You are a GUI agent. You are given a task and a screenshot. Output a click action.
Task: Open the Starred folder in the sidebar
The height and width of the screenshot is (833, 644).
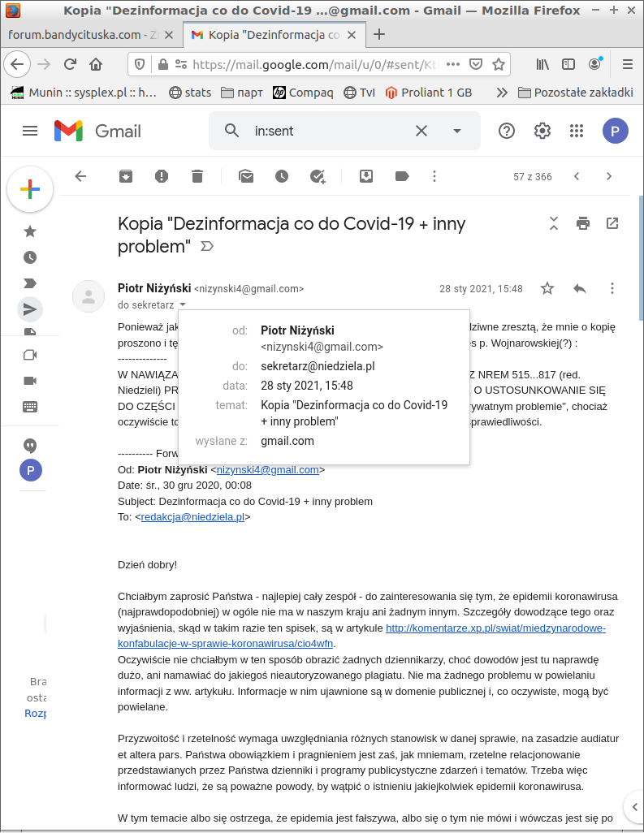click(30, 231)
